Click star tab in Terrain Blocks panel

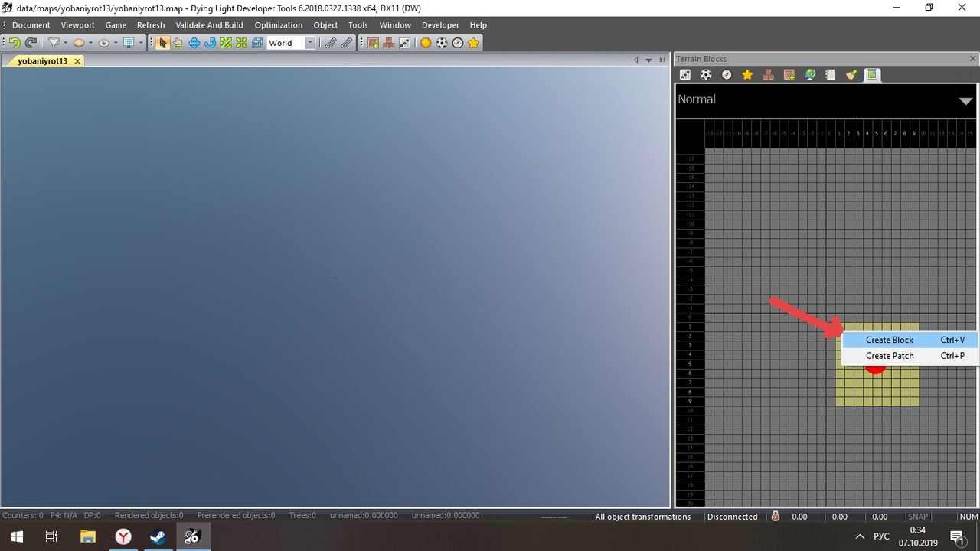(747, 75)
